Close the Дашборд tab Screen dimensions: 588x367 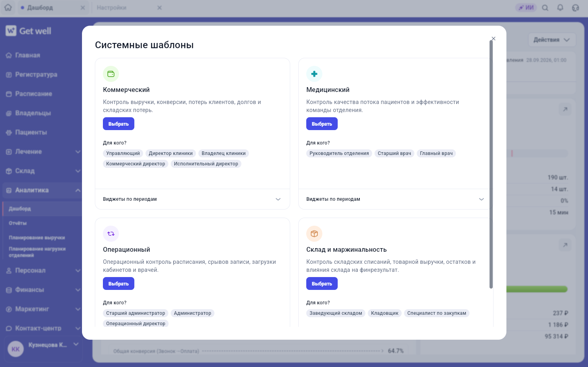click(83, 8)
